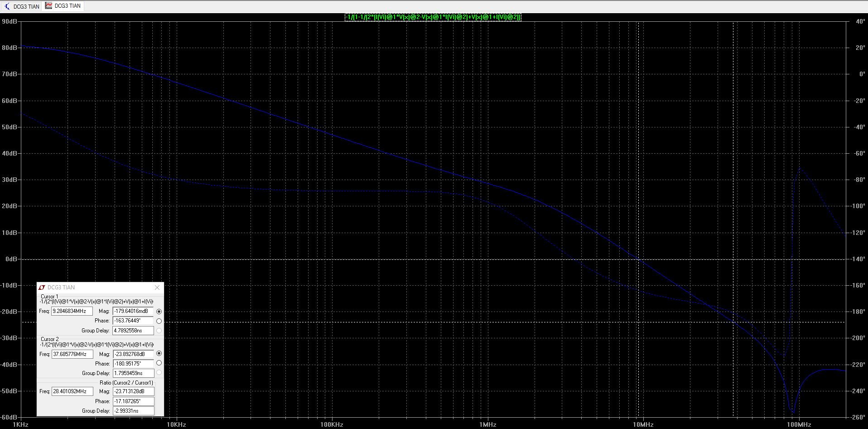The image size is (868, 429).
Task: Click Cursor 2 Group Delay field 1.7959459ns
Action: [x=134, y=373]
